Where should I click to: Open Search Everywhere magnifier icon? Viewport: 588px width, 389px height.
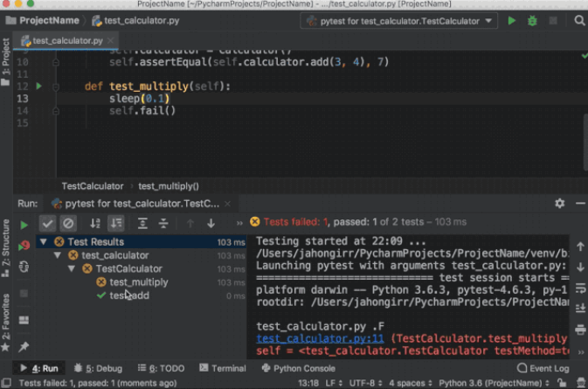[579, 21]
